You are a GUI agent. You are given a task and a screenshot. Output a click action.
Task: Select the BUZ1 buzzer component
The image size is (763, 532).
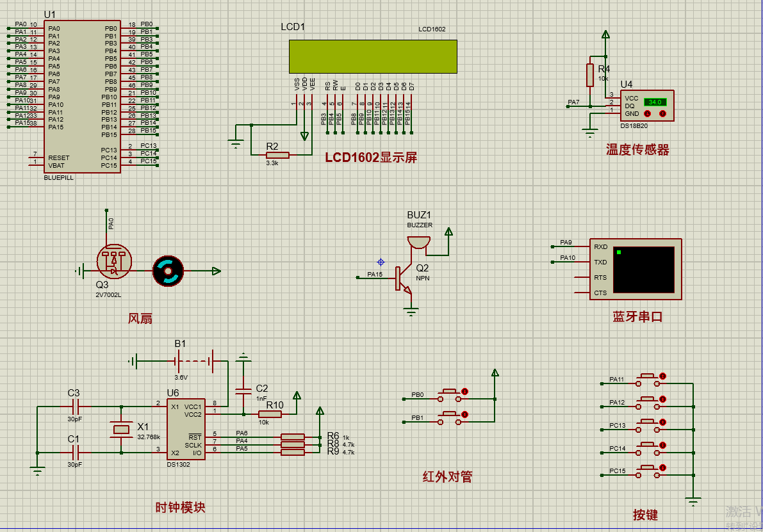pyautogui.click(x=418, y=243)
